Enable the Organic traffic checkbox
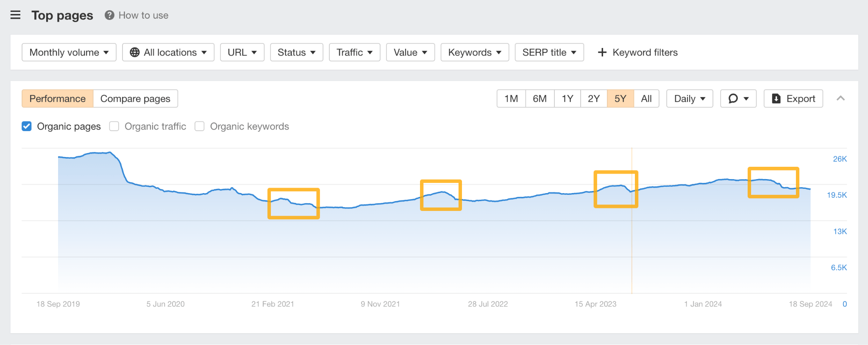The width and height of the screenshot is (868, 345). (114, 126)
